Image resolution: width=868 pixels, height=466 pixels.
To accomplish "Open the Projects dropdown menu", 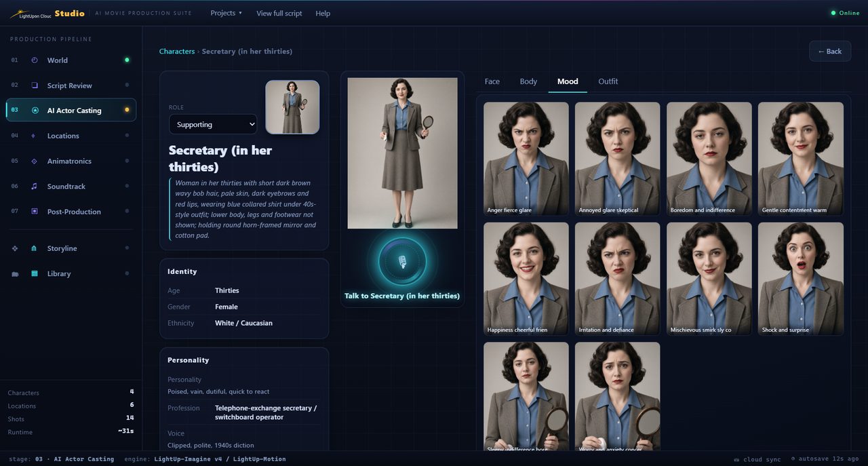I will point(226,13).
